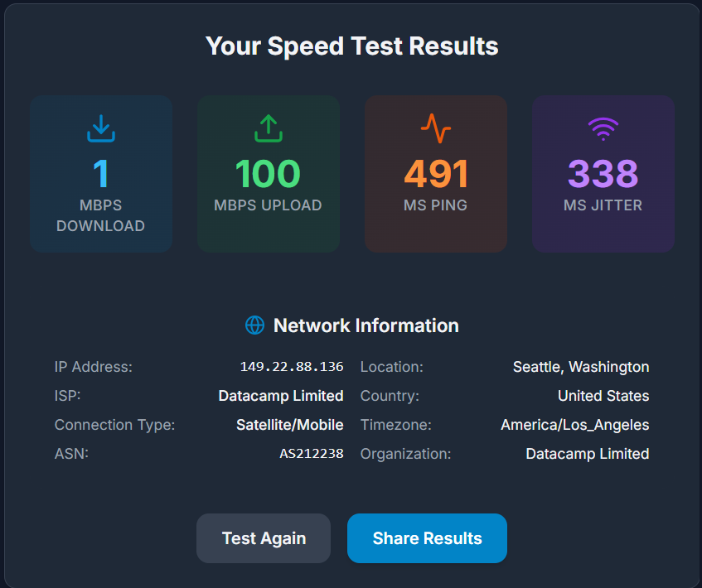702x588 pixels.
Task: Click the download arrow icon
Action: point(101,128)
